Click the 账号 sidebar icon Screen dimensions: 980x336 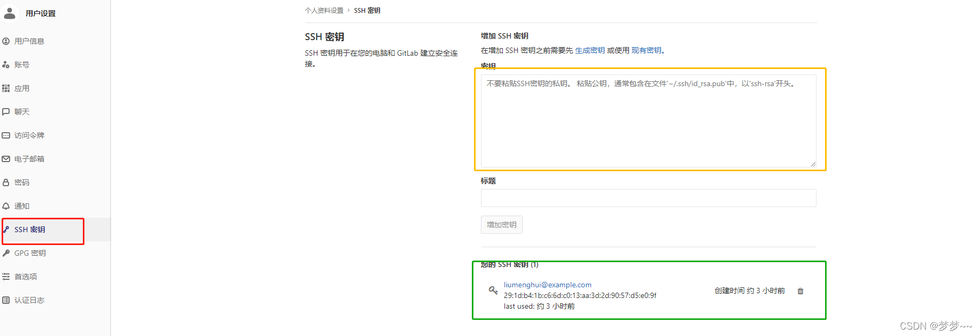click(x=6, y=65)
